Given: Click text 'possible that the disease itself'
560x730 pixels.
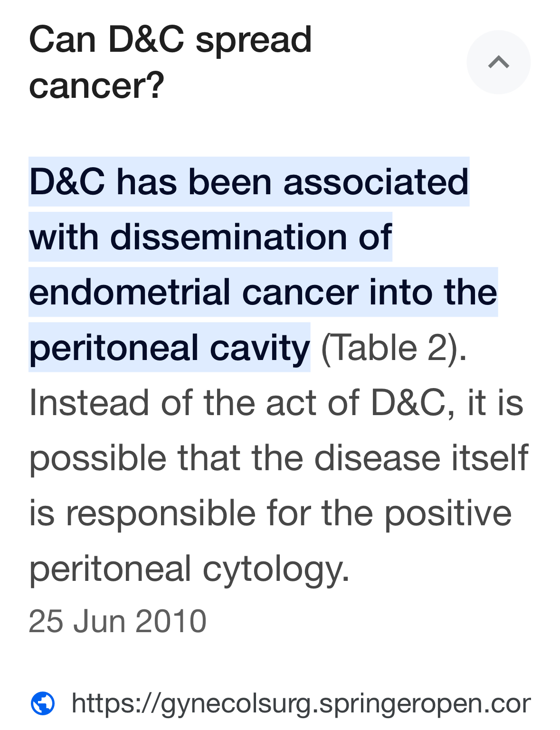Looking at the screenshot, I should 279,458.
